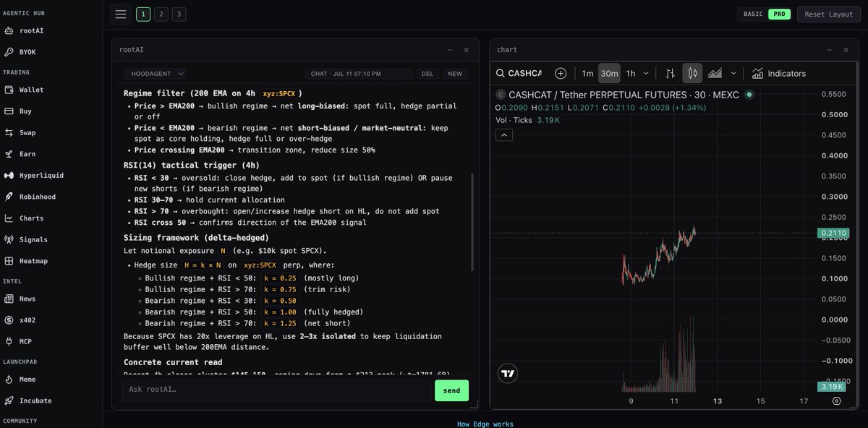The width and height of the screenshot is (868, 428).
Task: Click the green market status indicator dot
Action: [749, 95]
